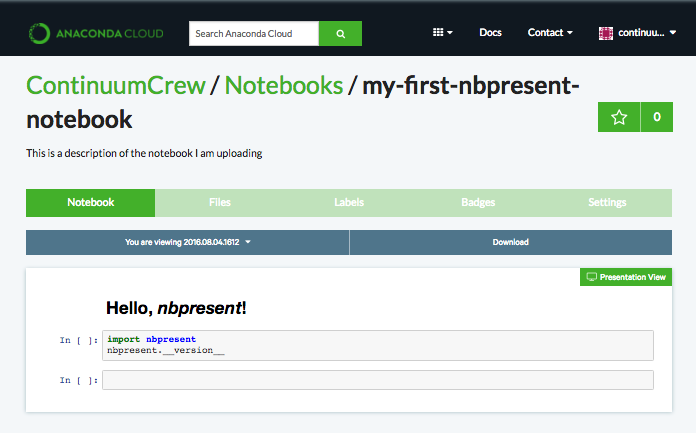
Task: Open the Settings tab
Action: (x=607, y=203)
